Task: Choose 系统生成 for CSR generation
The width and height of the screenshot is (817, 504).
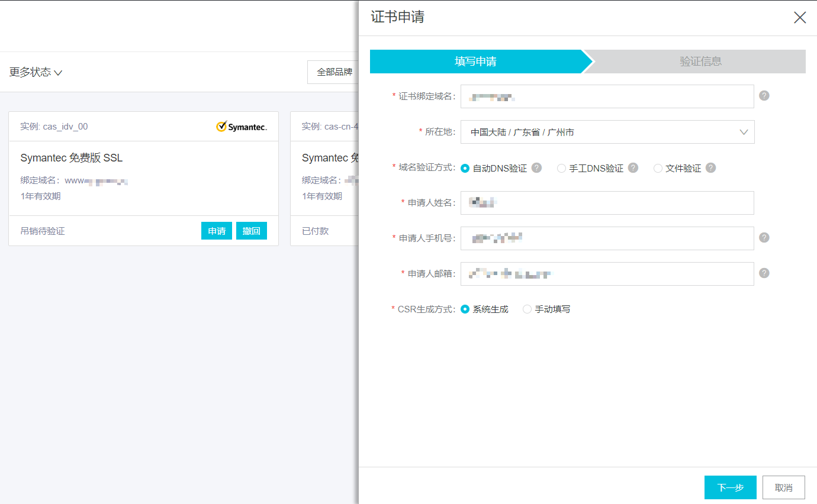Action: (x=465, y=309)
